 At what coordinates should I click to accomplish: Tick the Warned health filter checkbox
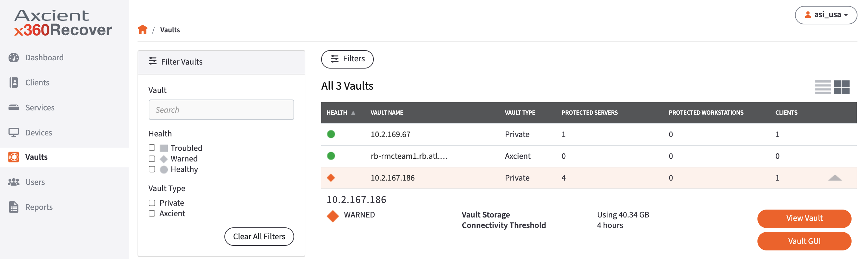coord(152,158)
